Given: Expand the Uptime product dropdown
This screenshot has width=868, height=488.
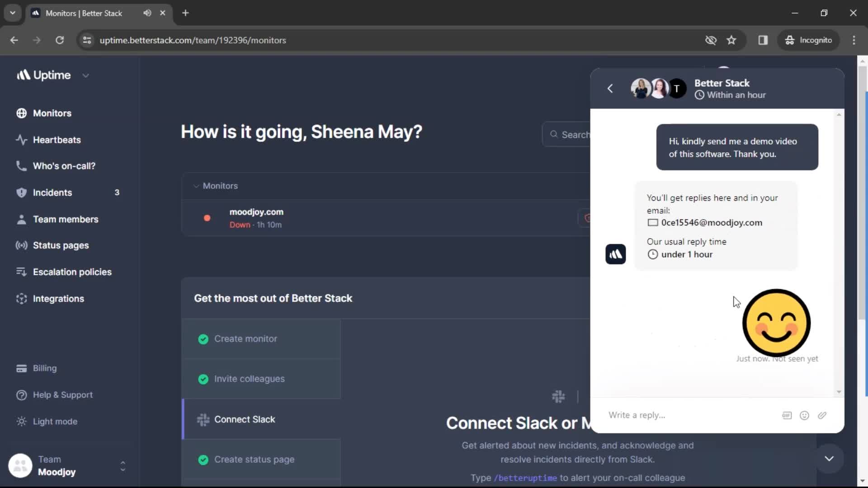Looking at the screenshot, I should pyautogui.click(x=86, y=75).
